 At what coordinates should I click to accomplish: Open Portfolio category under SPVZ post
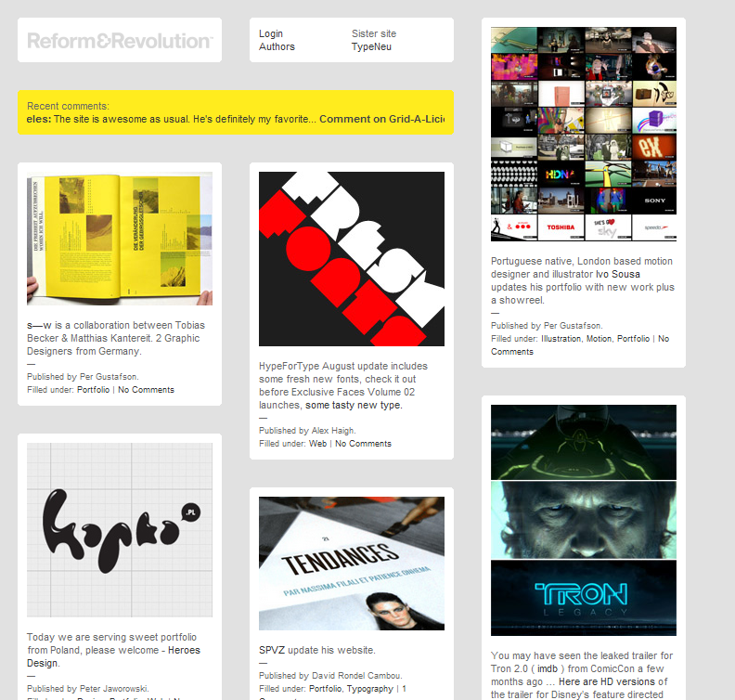(x=326, y=689)
